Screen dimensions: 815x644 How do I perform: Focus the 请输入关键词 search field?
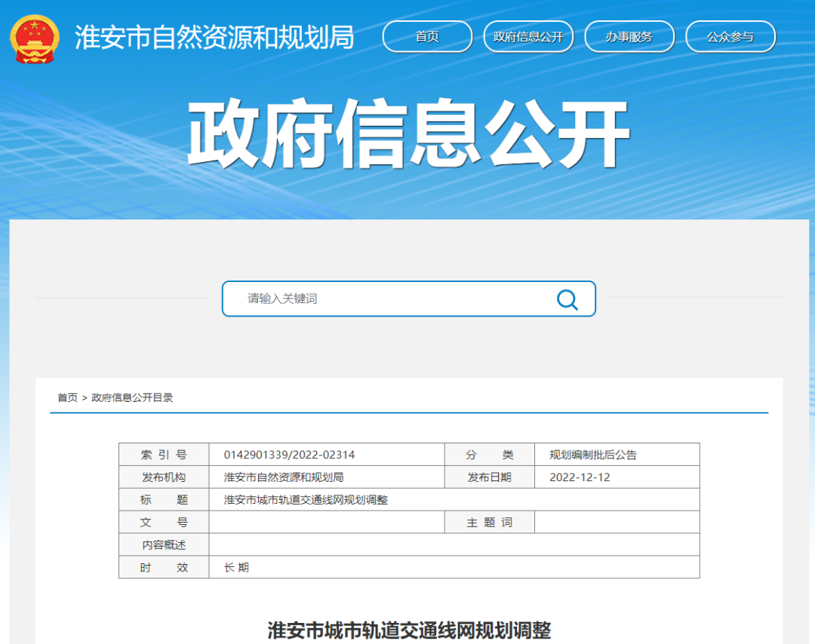coord(408,299)
